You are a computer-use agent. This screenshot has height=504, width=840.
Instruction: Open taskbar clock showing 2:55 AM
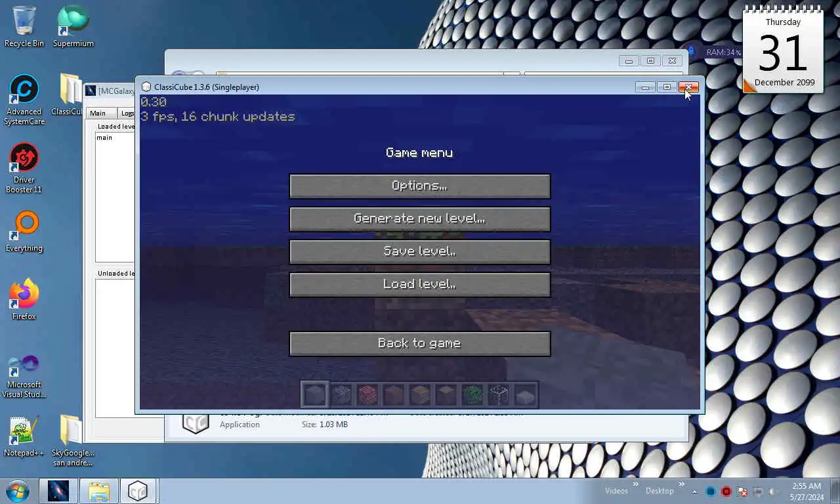[x=807, y=492]
